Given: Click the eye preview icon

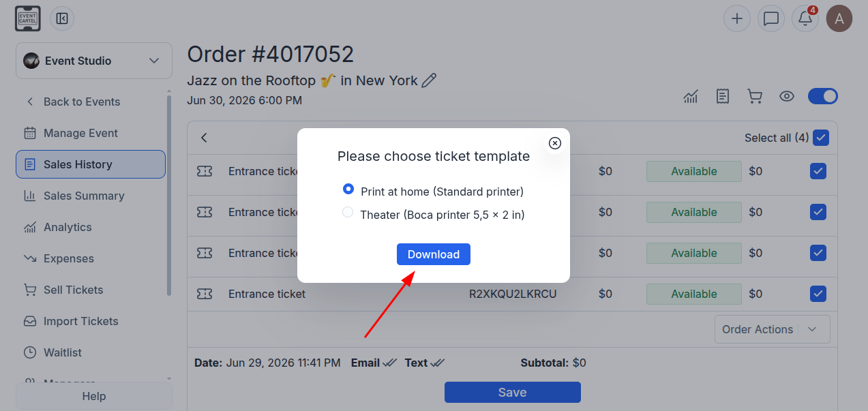Looking at the screenshot, I should (787, 97).
